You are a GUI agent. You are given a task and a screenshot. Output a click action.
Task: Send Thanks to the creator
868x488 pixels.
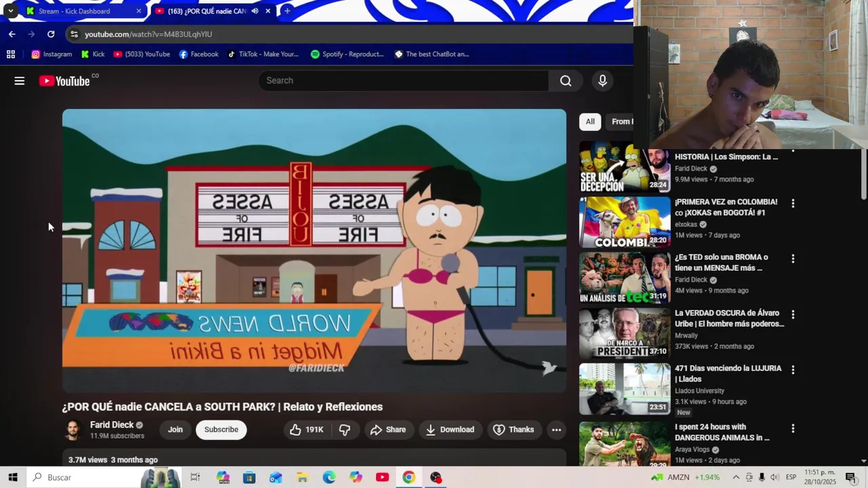click(x=513, y=430)
